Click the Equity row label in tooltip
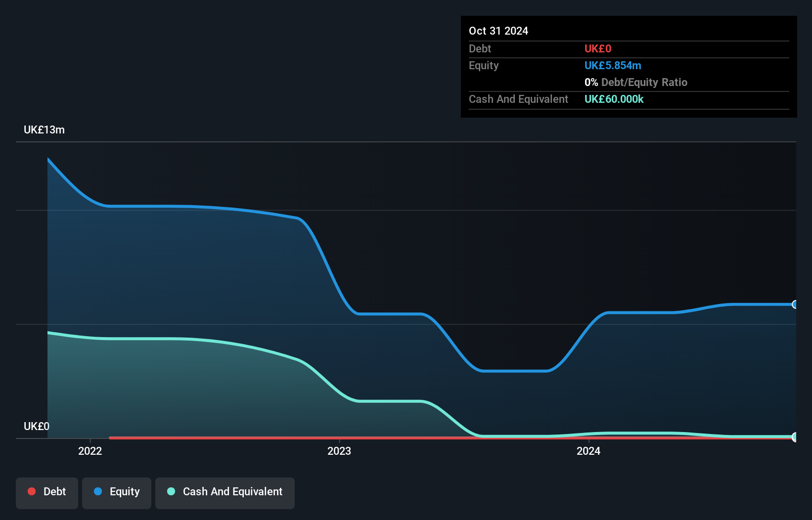The width and height of the screenshot is (812, 520). point(484,66)
